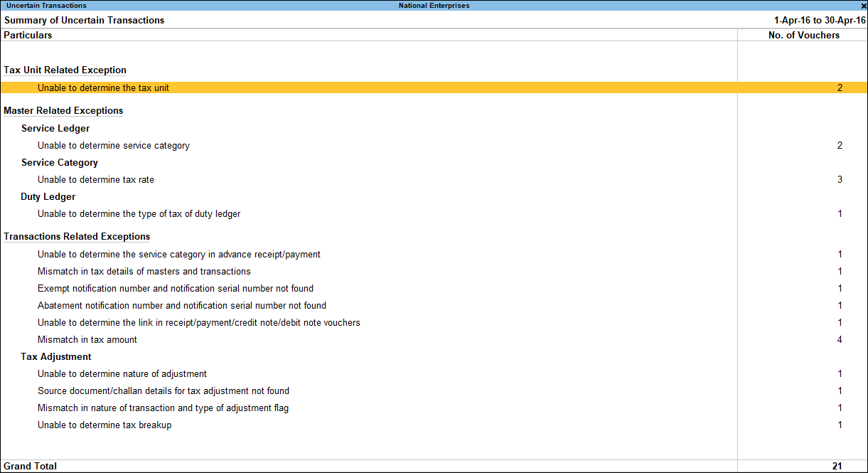This screenshot has height=473, width=868.
Task: Select 'Unable to determine tax rate' row
Action: 434,180
